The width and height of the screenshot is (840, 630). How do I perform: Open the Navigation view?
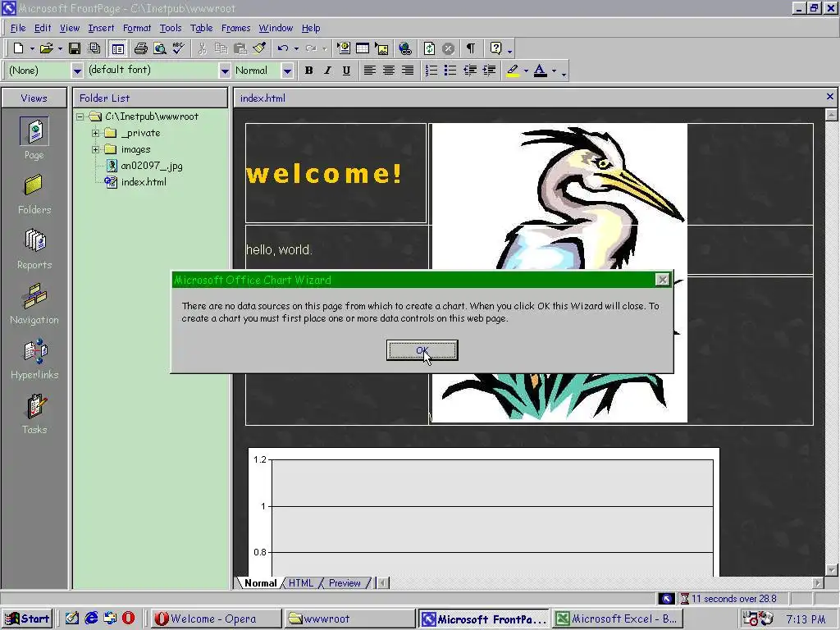34,304
